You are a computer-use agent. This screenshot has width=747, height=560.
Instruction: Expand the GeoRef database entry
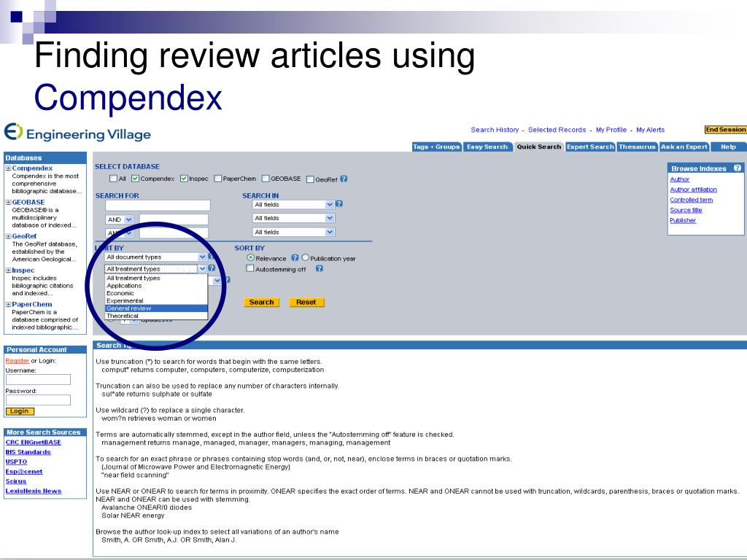[8, 236]
